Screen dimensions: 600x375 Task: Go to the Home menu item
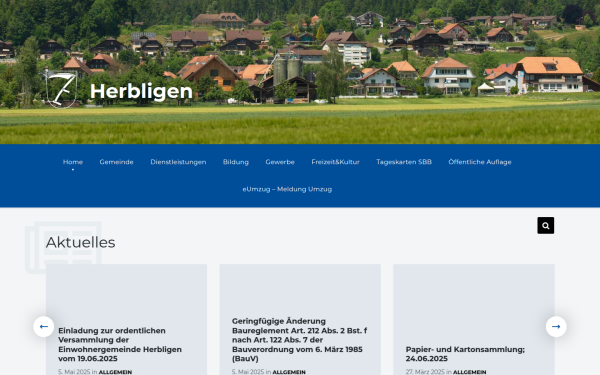pyautogui.click(x=73, y=162)
